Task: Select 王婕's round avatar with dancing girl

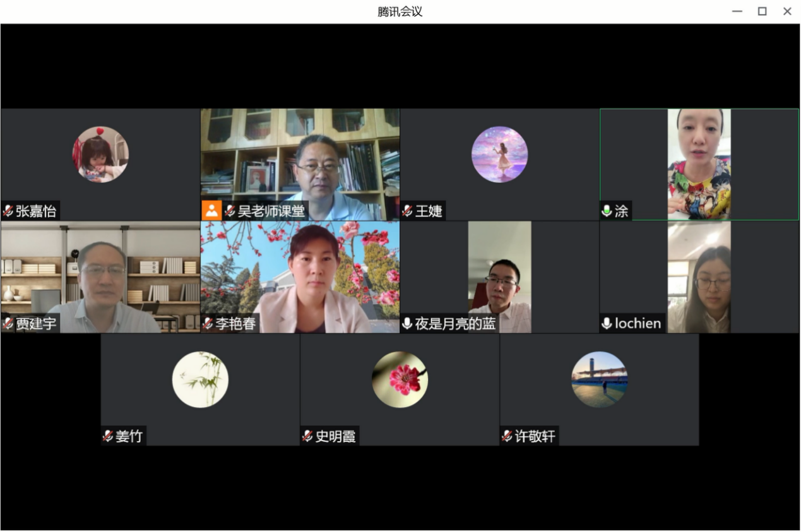Action: pyautogui.click(x=499, y=155)
